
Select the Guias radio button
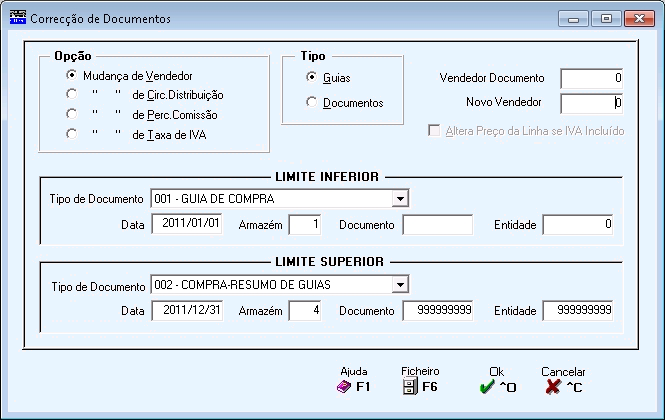coord(311,77)
